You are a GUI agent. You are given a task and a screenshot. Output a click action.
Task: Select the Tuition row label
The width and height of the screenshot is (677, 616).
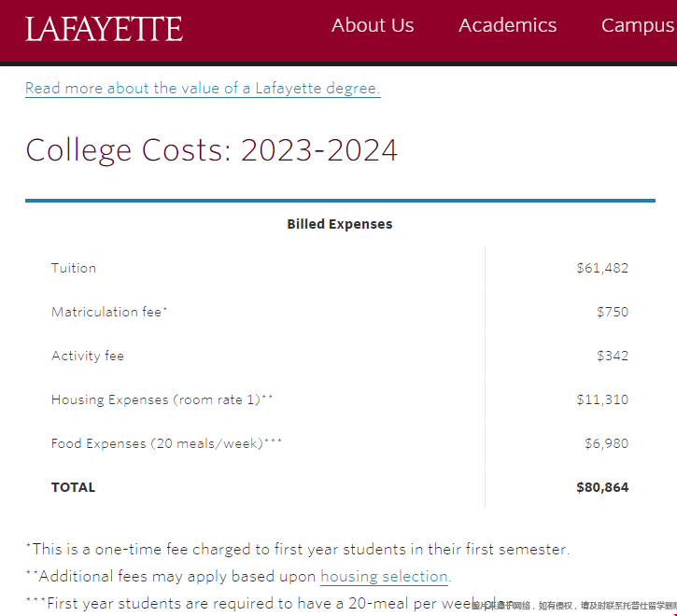[x=74, y=268]
